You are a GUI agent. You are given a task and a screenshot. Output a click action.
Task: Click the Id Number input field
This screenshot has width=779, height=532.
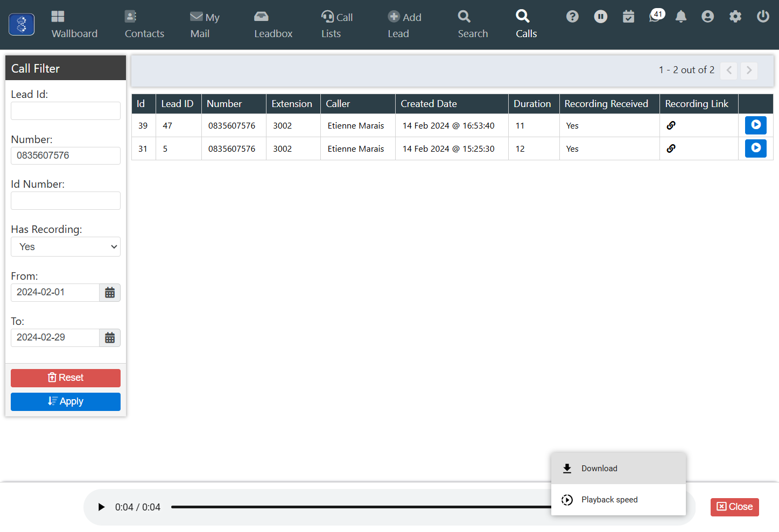pos(66,201)
